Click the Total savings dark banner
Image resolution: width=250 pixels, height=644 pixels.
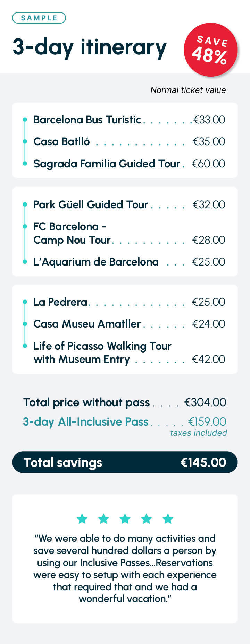pyautogui.click(x=125, y=462)
